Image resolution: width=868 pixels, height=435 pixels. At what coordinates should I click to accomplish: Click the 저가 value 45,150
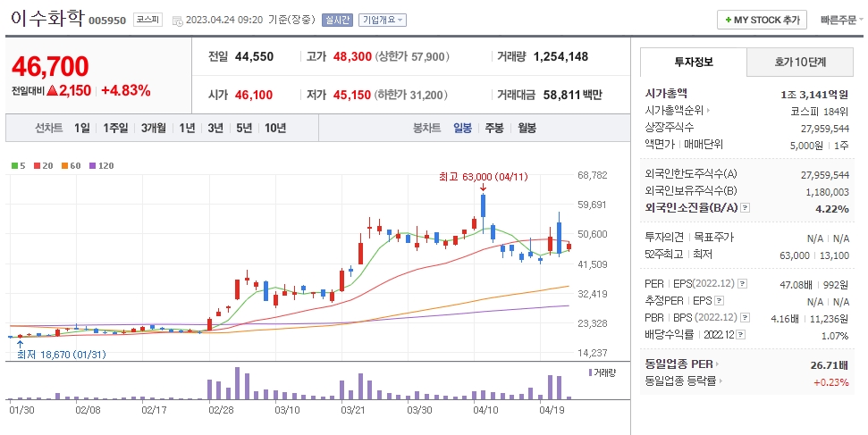coord(351,95)
